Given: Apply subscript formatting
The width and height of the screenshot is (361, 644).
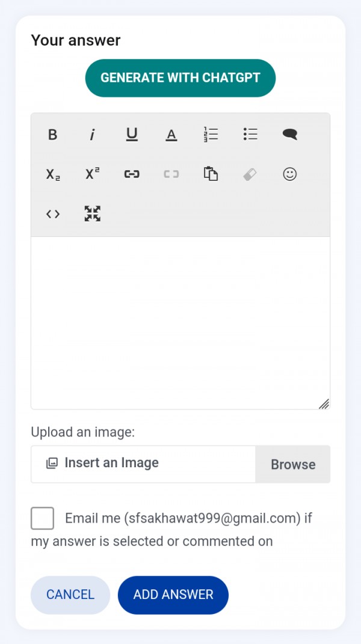Looking at the screenshot, I should click(53, 174).
